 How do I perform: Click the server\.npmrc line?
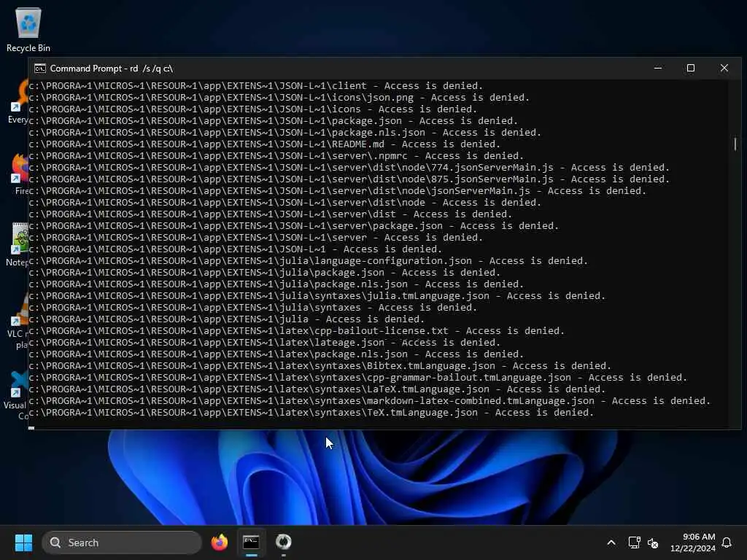(x=276, y=156)
